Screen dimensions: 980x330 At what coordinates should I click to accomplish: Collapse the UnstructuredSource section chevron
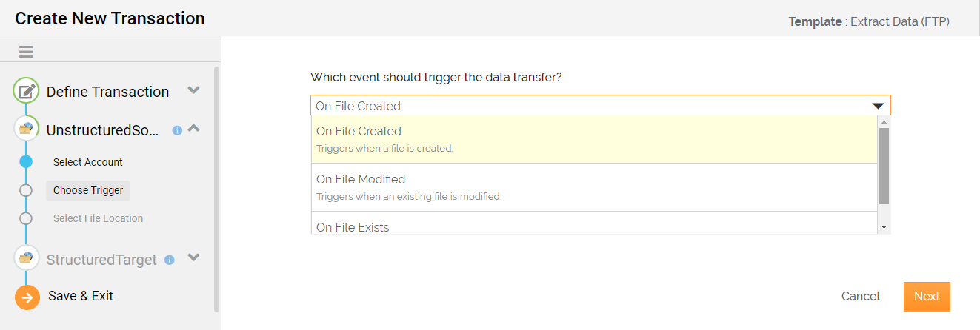point(193,127)
